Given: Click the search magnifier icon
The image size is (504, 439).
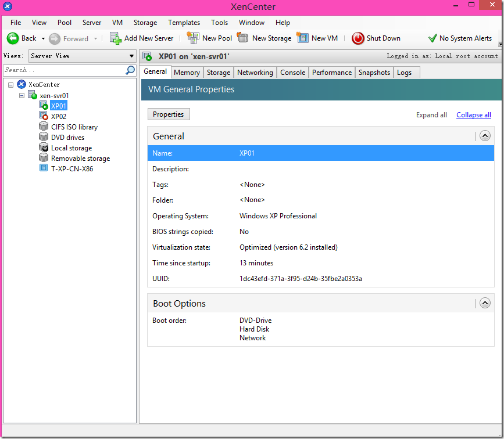Looking at the screenshot, I should coord(130,70).
